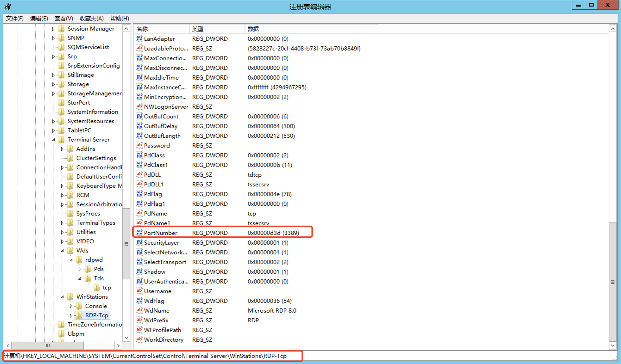Click tree pane scroll up arrow
The image size is (621, 364).
pos(126,28)
